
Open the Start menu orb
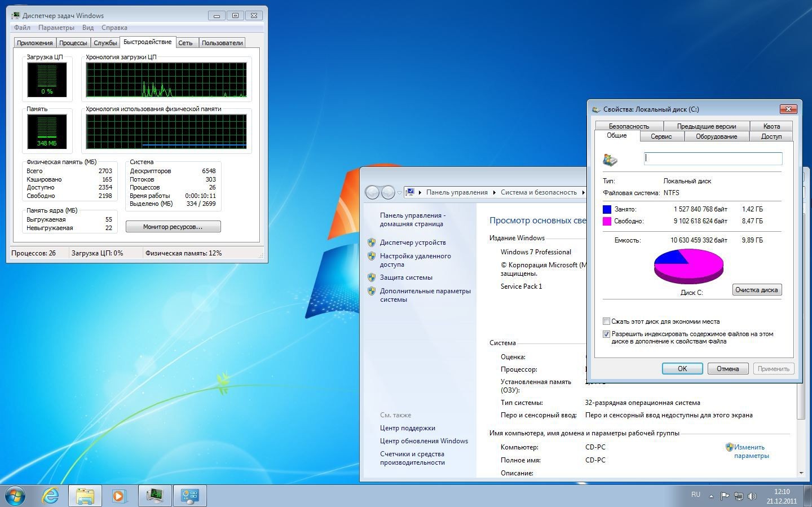[x=15, y=496]
